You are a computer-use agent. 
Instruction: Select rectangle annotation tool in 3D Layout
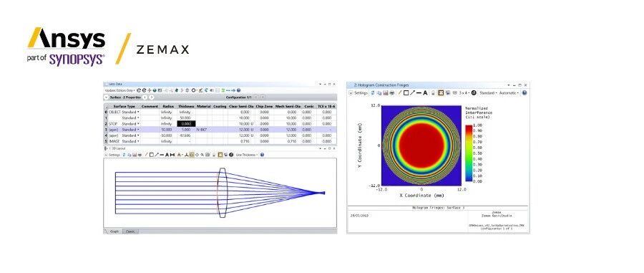(x=152, y=155)
